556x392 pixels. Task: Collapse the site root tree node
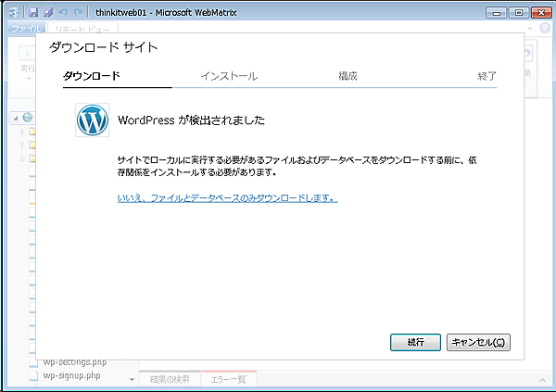(16, 118)
